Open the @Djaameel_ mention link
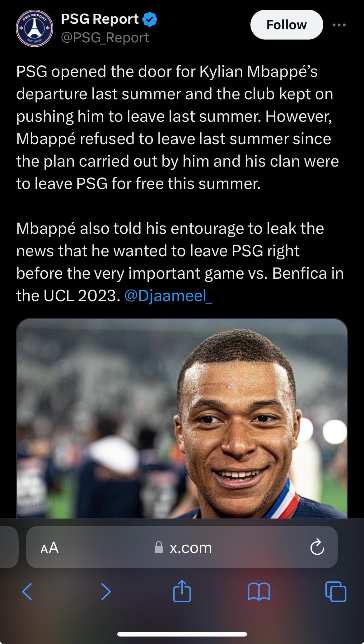The image size is (364, 644). [168, 296]
